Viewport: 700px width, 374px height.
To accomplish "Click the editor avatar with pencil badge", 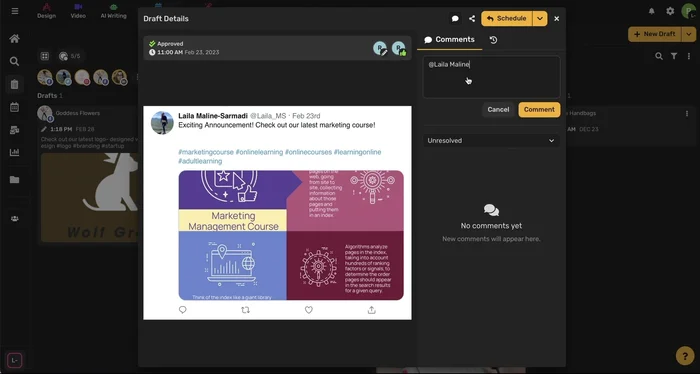I will 380,48.
